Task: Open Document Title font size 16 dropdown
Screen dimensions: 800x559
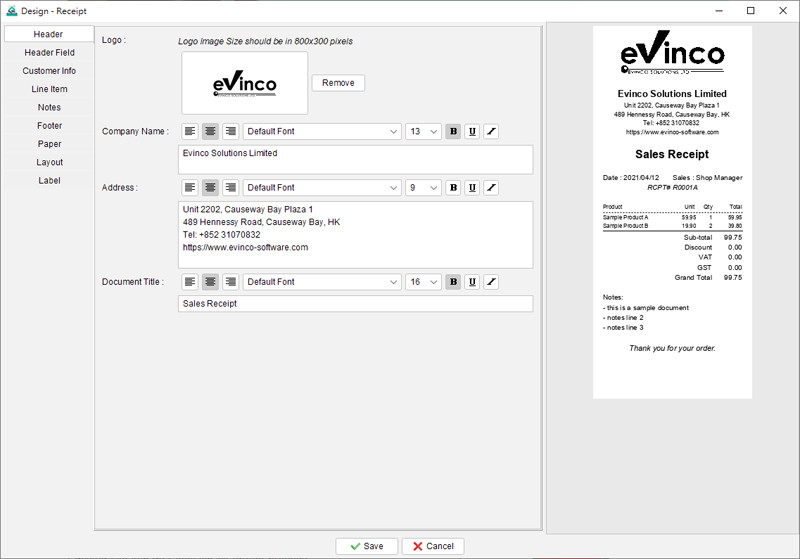Action: pyautogui.click(x=423, y=282)
